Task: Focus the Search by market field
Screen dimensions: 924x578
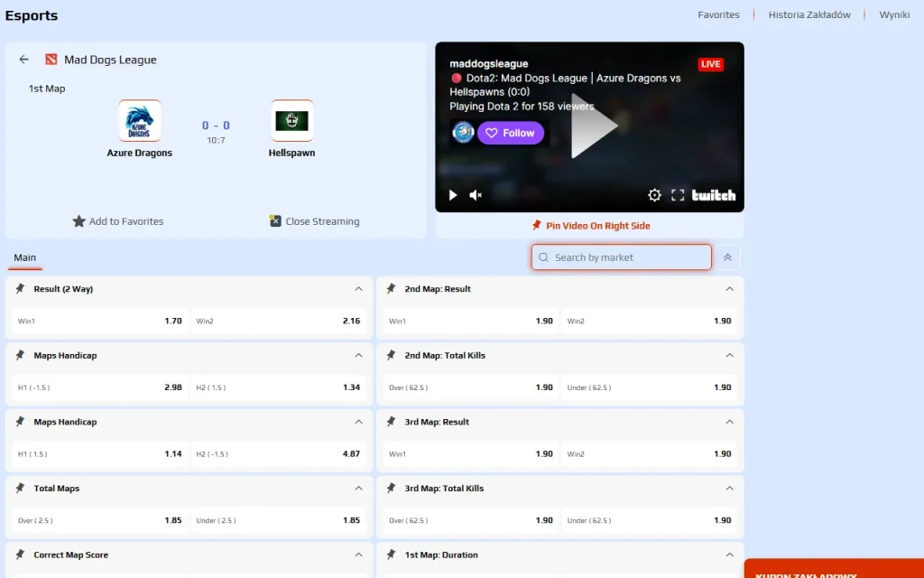Action: point(621,257)
